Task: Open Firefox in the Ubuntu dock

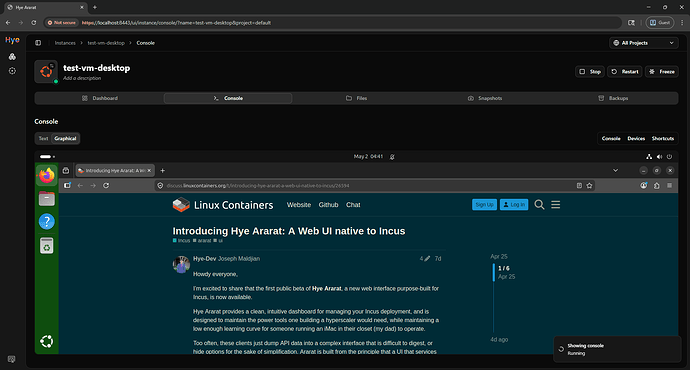Action: click(47, 176)
